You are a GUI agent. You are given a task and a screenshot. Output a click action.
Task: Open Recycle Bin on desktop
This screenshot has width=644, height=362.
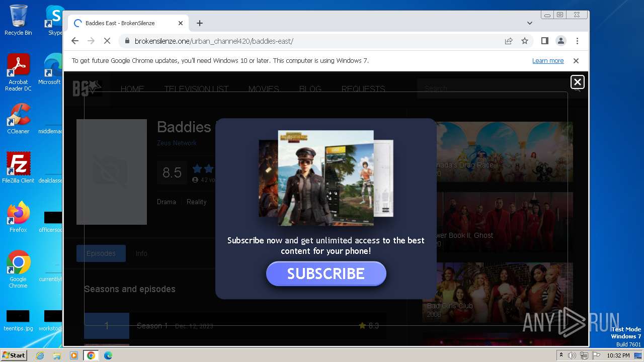(x=18, y=20)
